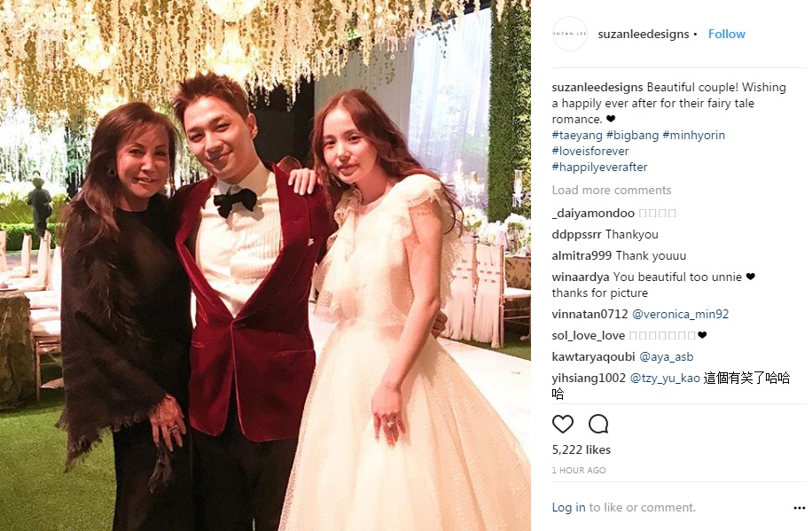Open the #loveisforever hashtag
This screenshot has height=531, width=812.
tap(590, 152)
